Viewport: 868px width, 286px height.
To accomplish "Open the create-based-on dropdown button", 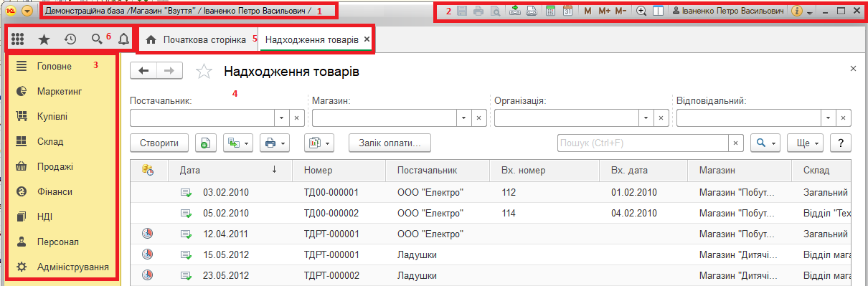I will (x=238, y=143).
